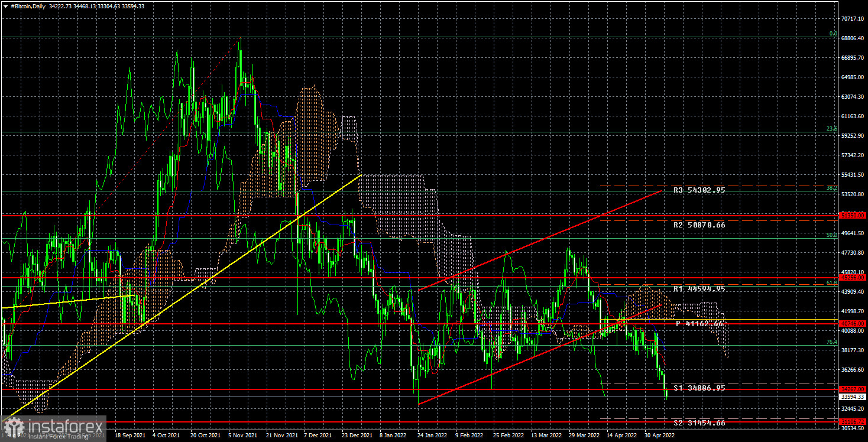868x442 pixels.
Task: Click the 0.0 Fibonacci level label
Action: click(833, 34)
